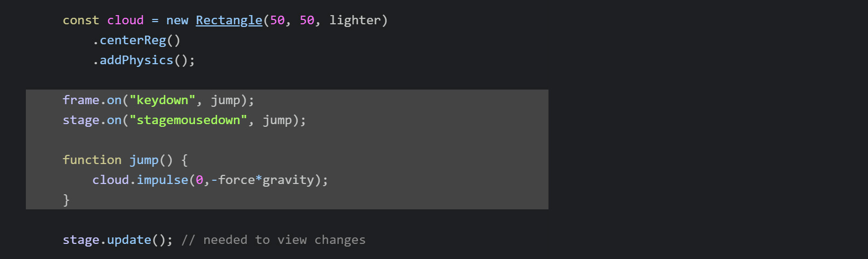Image resolution: width=868 pixels, height=259 pixels.
Task: Open the Rectangle class link
Action: (x=229, y=21)
